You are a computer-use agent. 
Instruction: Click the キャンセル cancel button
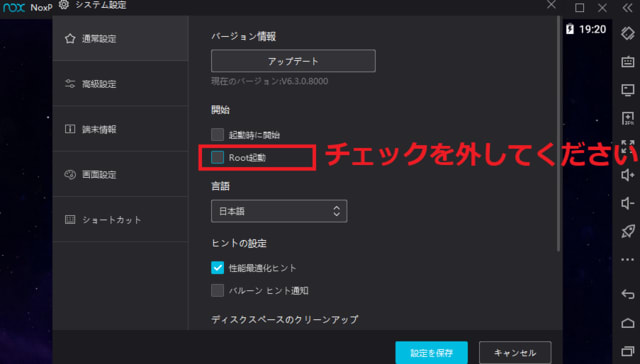[515, 353]
